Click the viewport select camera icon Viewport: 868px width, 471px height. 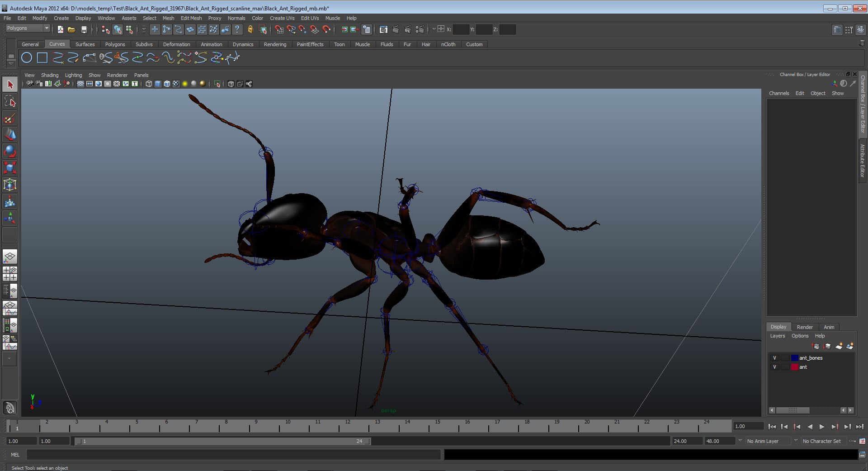coord(30,84)
